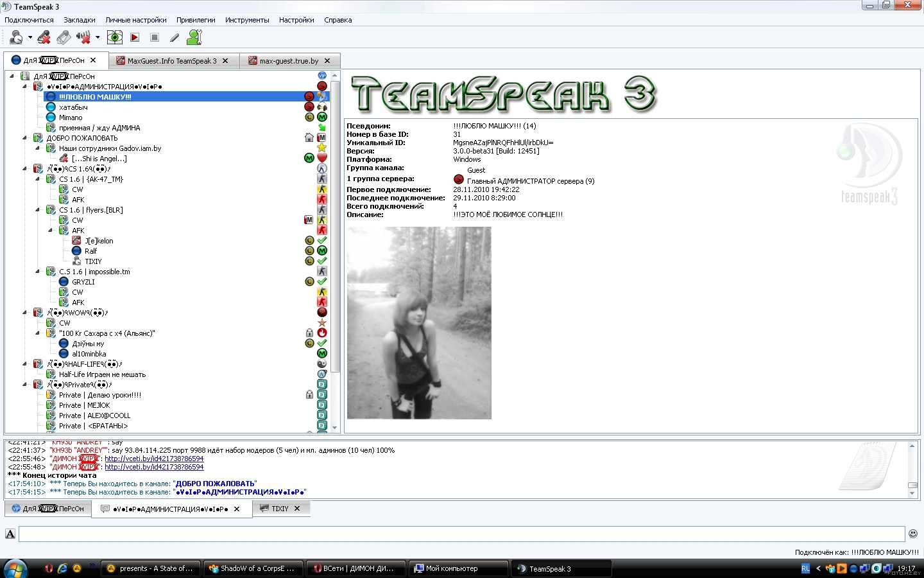Open the Подключиться menu
Image resolution: width=924 pixels, height=578 pixels.
29,20
